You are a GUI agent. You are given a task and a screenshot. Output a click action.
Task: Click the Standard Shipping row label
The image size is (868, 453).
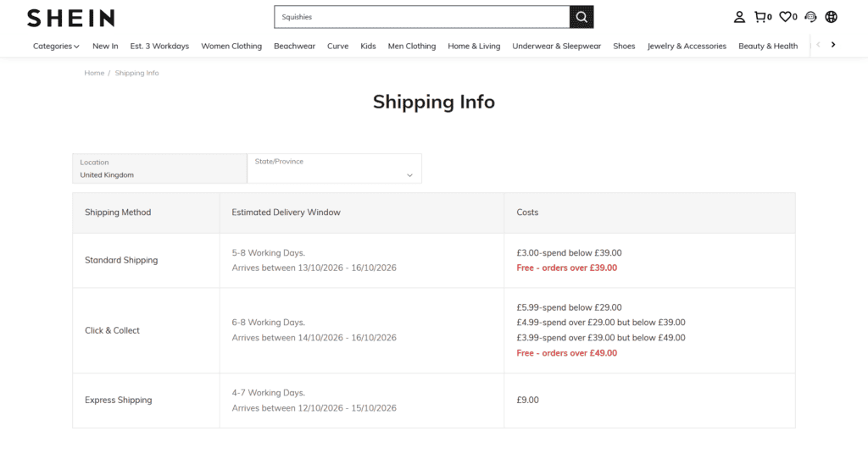coord(121,260)
